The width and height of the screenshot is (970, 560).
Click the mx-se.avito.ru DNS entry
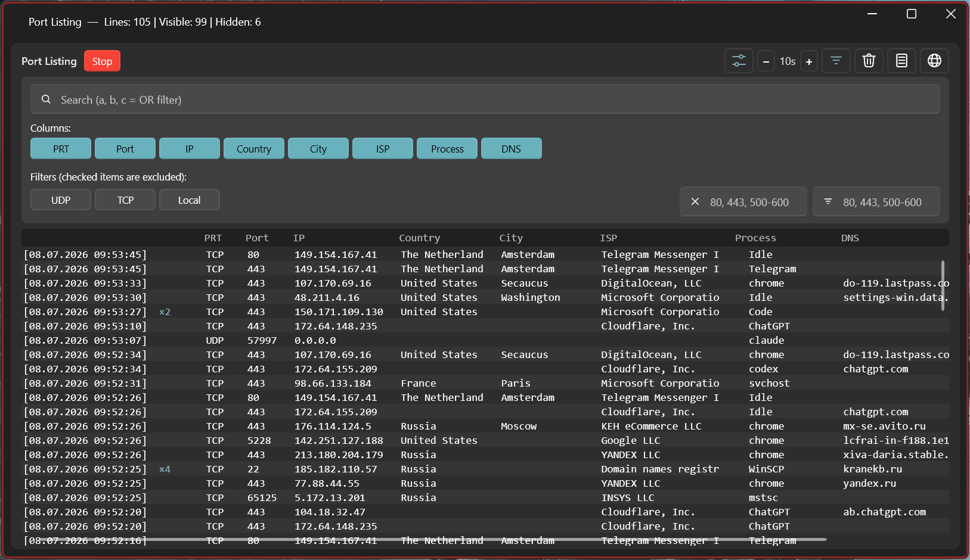884,426
